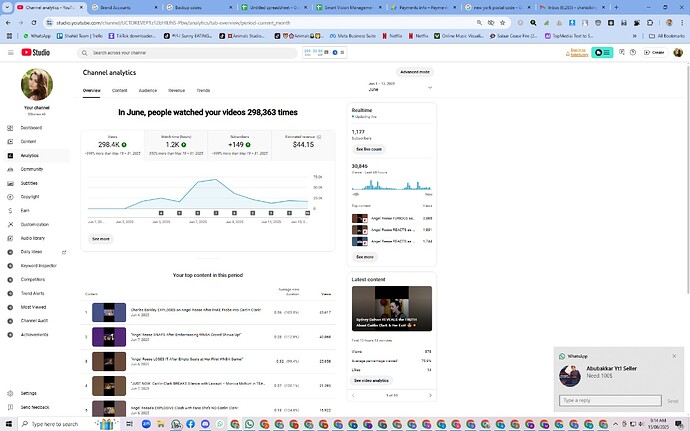Click See video analytics button
Viewport: 690px width, 431px height.
coord(371,380)
